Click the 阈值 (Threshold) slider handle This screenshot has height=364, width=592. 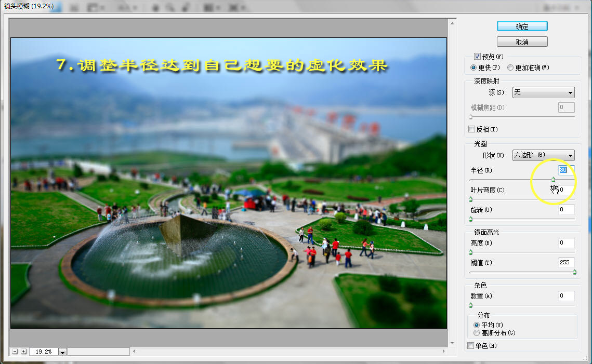click(574, 272)
